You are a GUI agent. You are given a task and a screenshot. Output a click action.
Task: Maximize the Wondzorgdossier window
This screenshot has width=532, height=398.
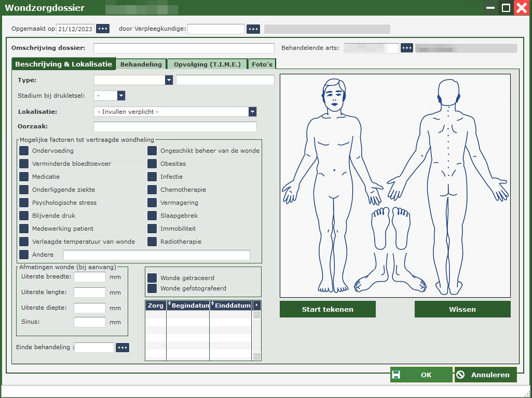[506, 8]
